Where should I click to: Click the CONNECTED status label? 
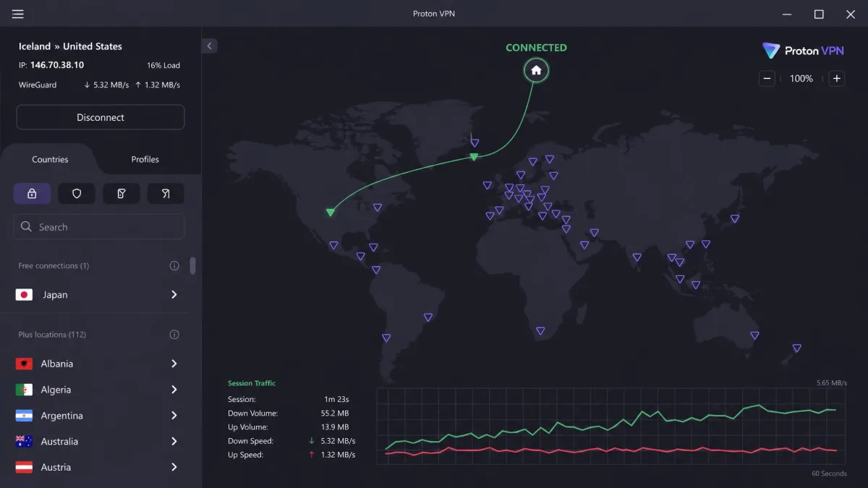tap(536, 48)
